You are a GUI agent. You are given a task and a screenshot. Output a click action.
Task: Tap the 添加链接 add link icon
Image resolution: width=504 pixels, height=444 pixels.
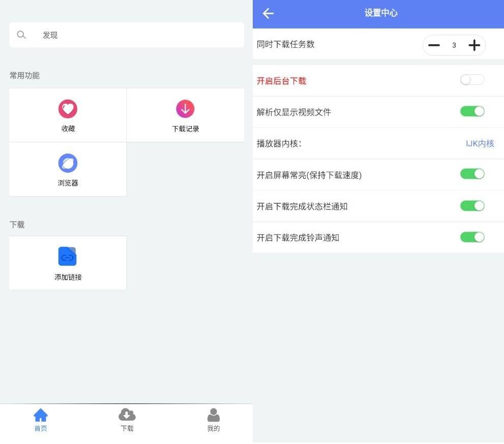click(67, 257)
